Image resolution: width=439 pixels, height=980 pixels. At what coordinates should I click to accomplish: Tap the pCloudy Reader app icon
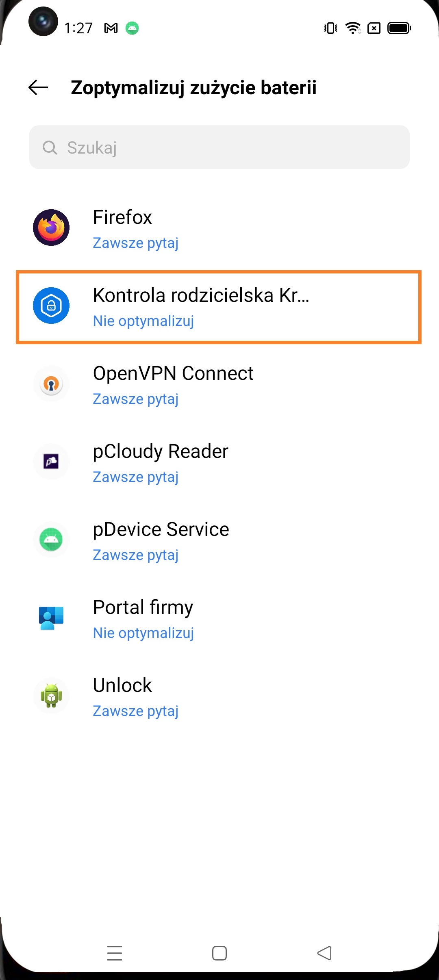coord(51,462)
